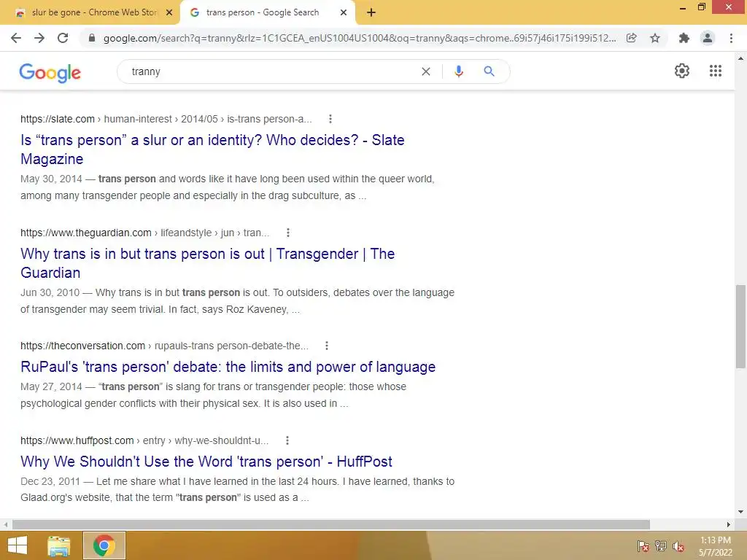747x560 pixels.
Task: Click the horizontal scrollbar left arrow
Action: click(6, 524)
